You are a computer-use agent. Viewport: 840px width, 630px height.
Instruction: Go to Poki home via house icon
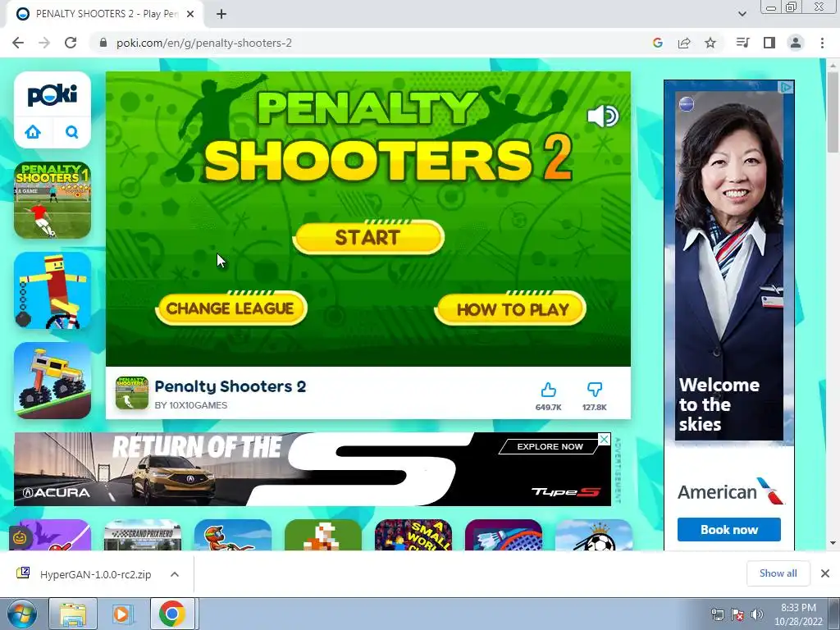(33, 132)
